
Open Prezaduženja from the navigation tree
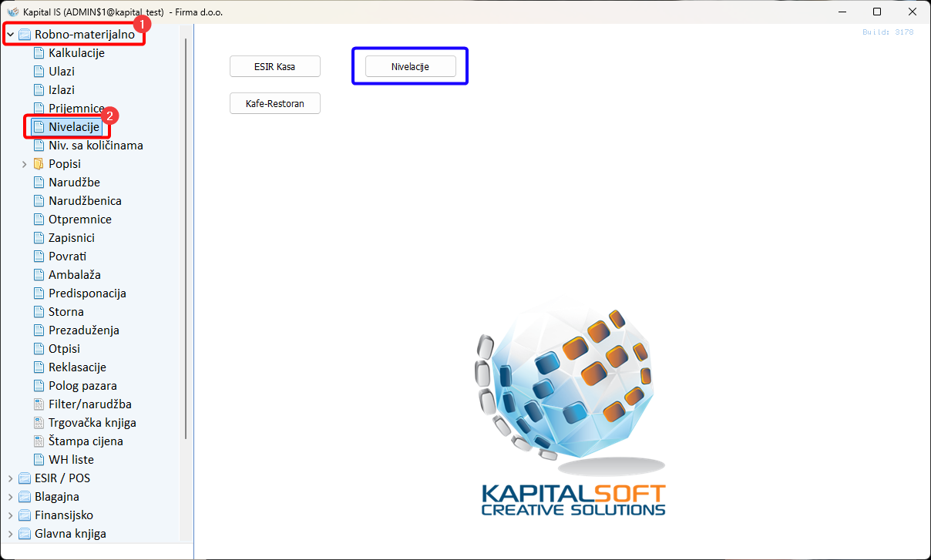tap(83, 330)
